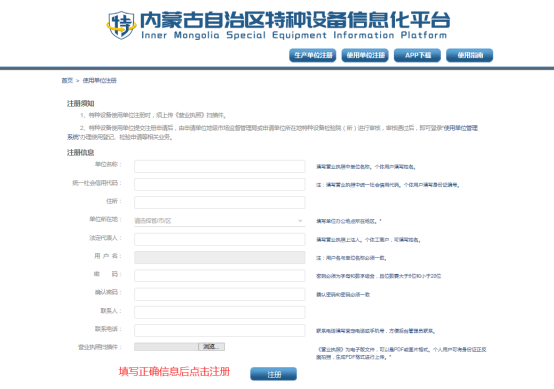Viewport: 554px width, 389px height.
Task: Click the dropdown chevron arrow for 单位所在地
Action: 300,221
